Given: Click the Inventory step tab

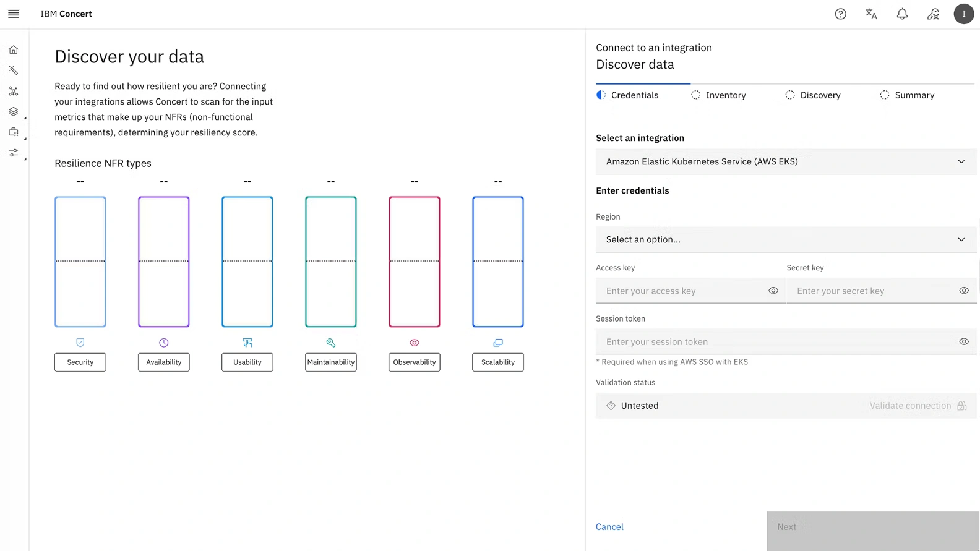Looking at the screenshot, I should pos(725,95).
